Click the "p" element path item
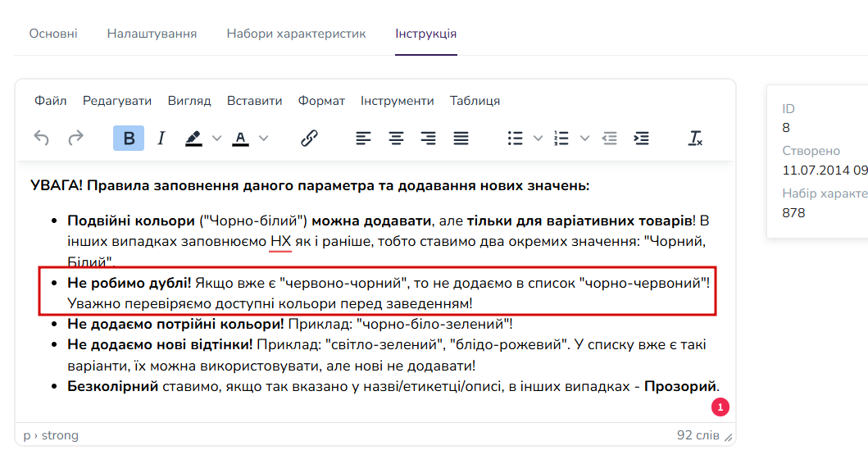The width and height of the screenshot is (868, 473). pos(26,436)
